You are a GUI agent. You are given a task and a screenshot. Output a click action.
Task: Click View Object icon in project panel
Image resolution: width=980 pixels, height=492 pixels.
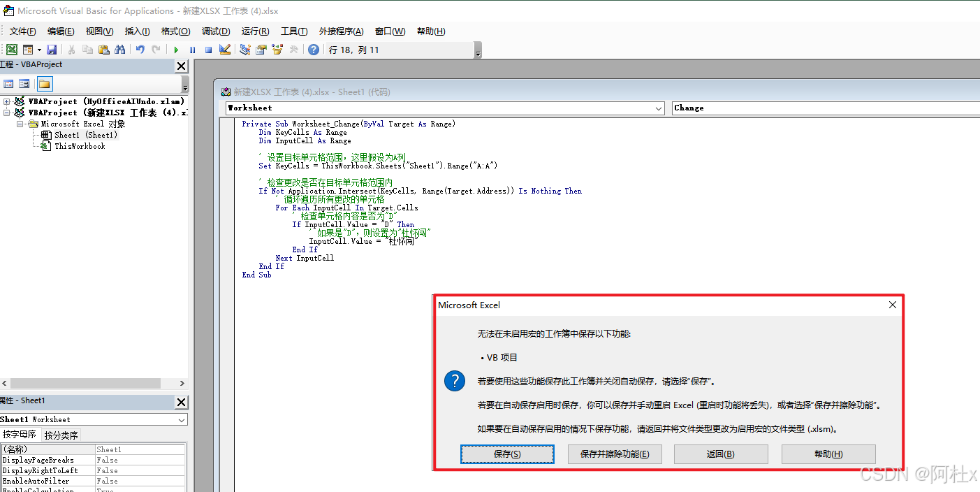[24, 84]
